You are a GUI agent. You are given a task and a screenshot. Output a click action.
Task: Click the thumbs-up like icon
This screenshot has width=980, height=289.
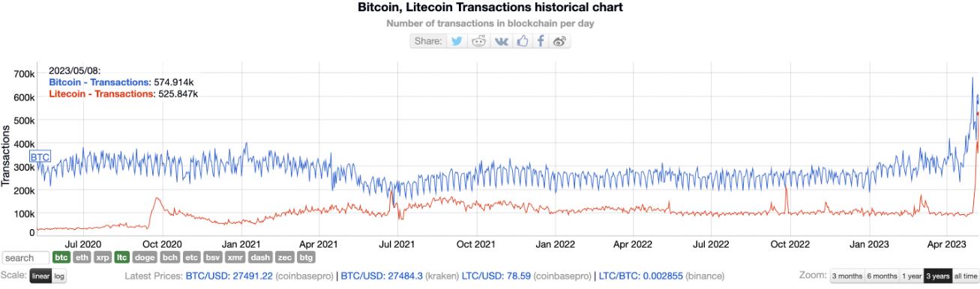[523, 41]
